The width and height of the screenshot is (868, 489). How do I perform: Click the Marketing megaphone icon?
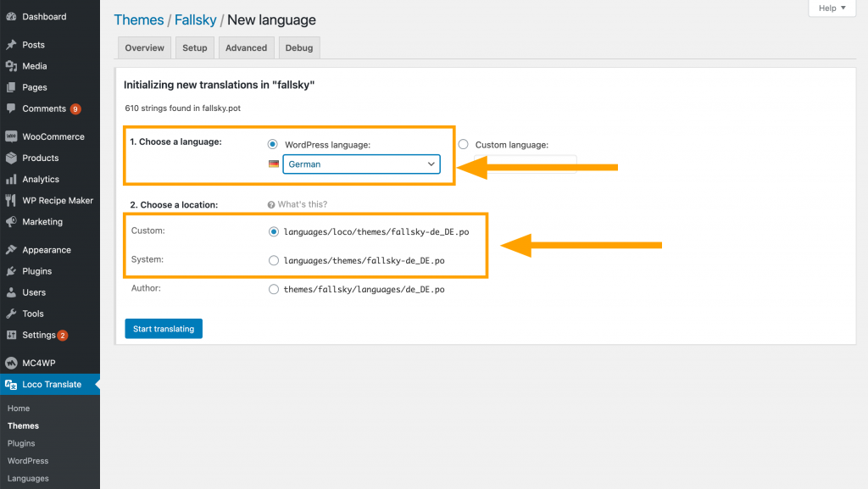point(11,222)
